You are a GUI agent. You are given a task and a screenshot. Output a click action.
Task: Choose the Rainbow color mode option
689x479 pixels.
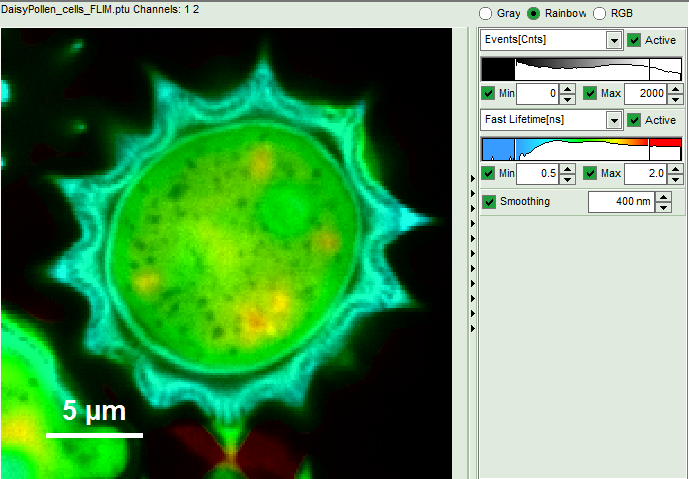click(x=534, y=14)
